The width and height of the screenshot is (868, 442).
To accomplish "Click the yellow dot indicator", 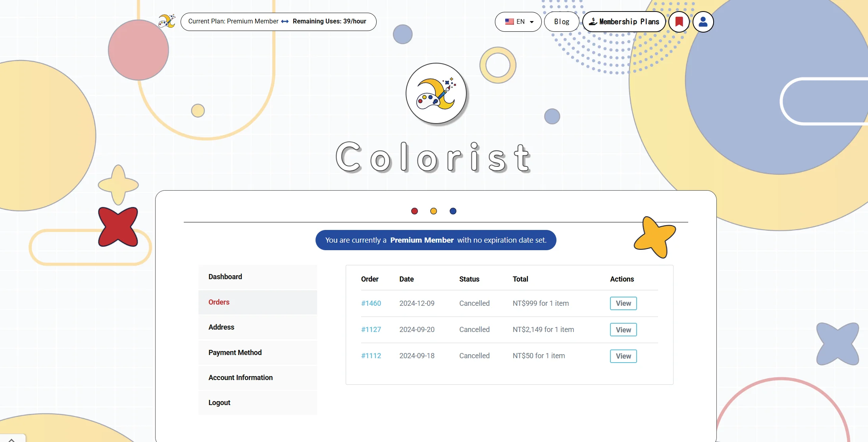I will (433, 211).
